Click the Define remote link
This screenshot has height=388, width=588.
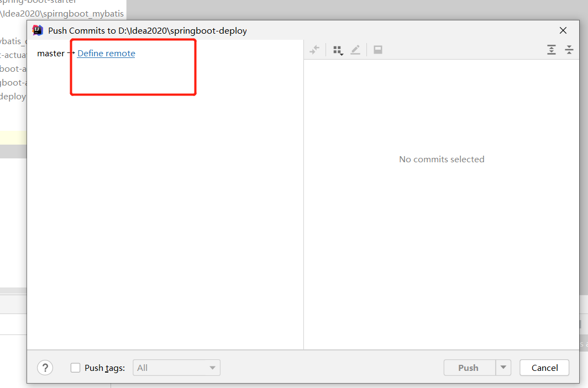(106, 54)
